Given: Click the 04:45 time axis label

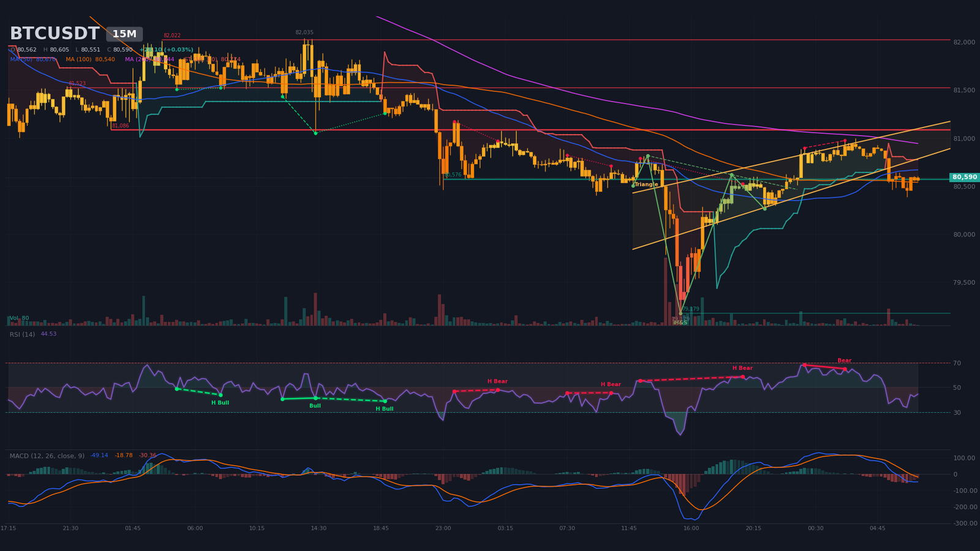Looking at the screenshot, I should coord(877,528).
